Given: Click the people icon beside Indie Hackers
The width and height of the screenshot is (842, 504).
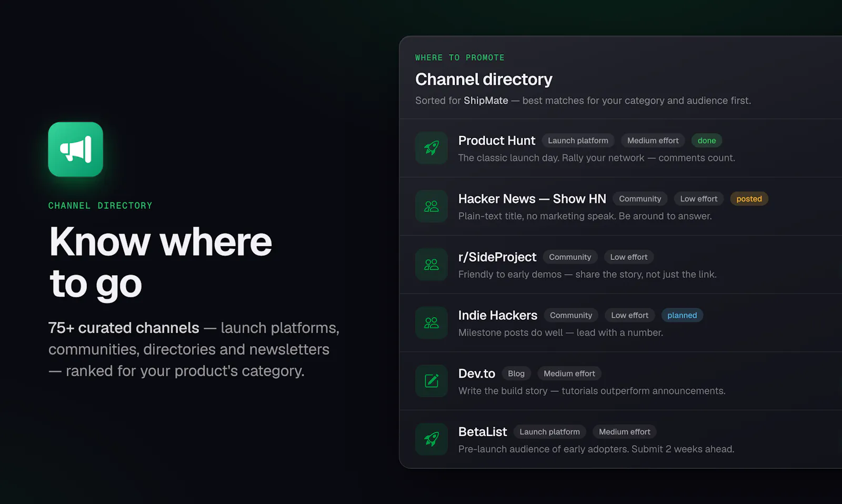Looking at the screenshot, I should (432, 322).
